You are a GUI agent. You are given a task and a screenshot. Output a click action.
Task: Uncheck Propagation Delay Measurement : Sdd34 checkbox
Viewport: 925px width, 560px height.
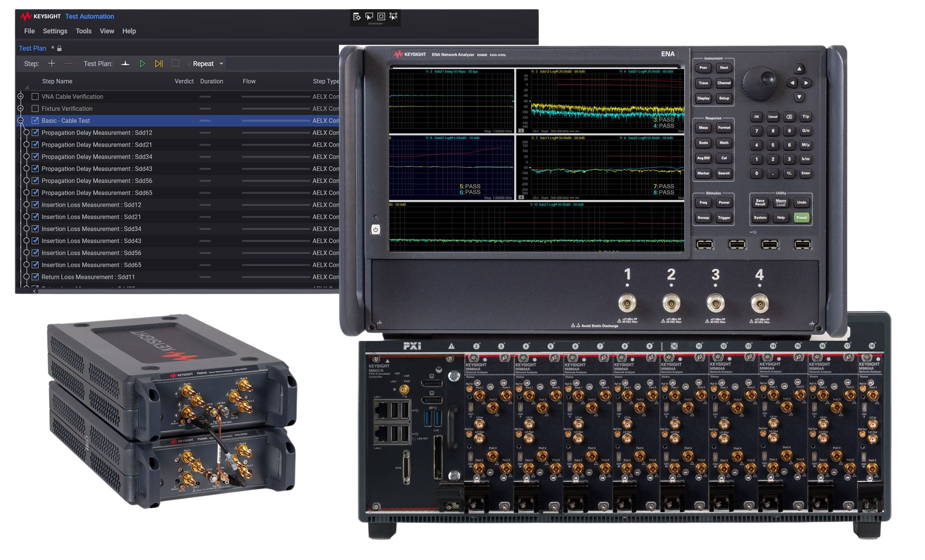click(x=35, y=157)
